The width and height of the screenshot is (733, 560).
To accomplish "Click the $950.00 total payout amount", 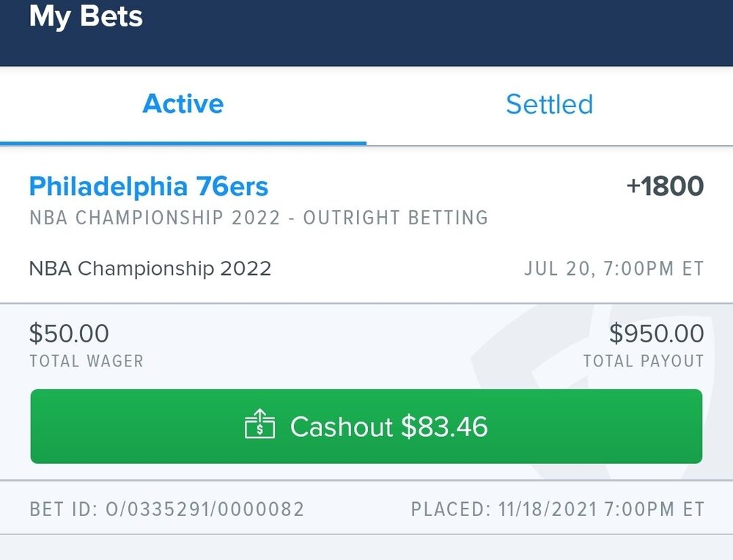I will 656,334.
